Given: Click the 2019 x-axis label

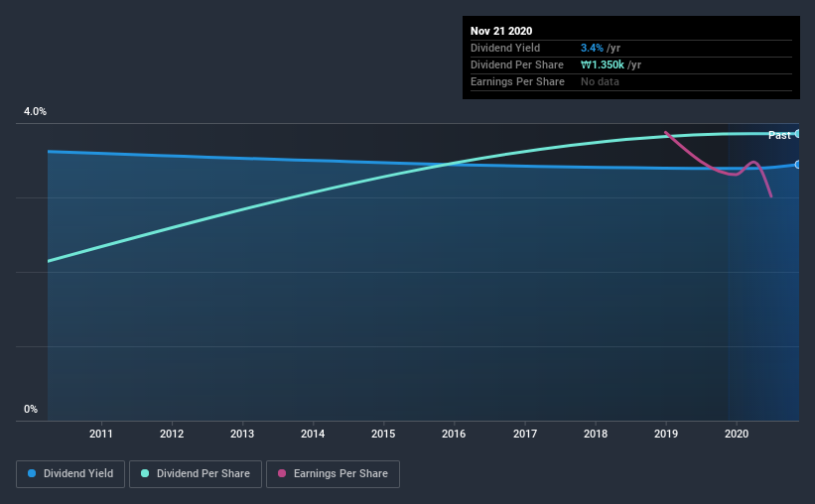Looking at the screenshot, I should pos(666,434).
